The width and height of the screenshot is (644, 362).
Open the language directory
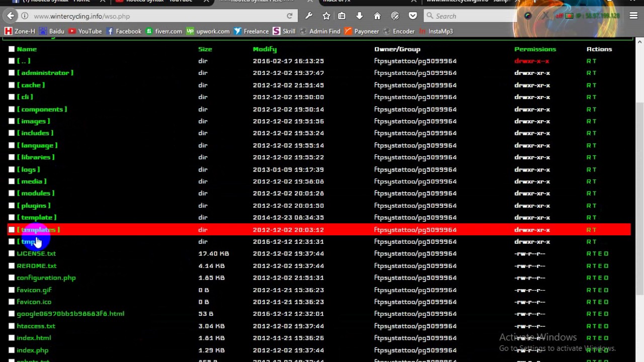tap(37, 145)
